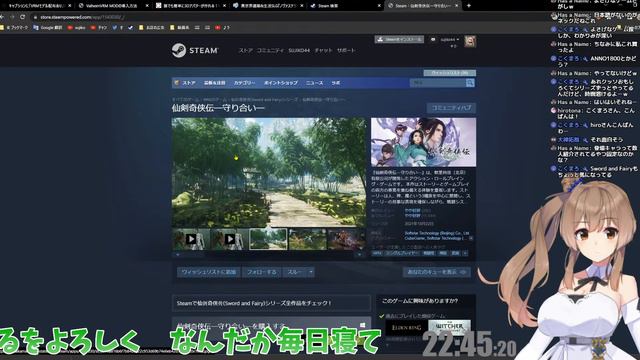Viewport: 640px width, 360px height.
Task: Open the ポイントショップ nav item
Action: [x=281, y=82]
